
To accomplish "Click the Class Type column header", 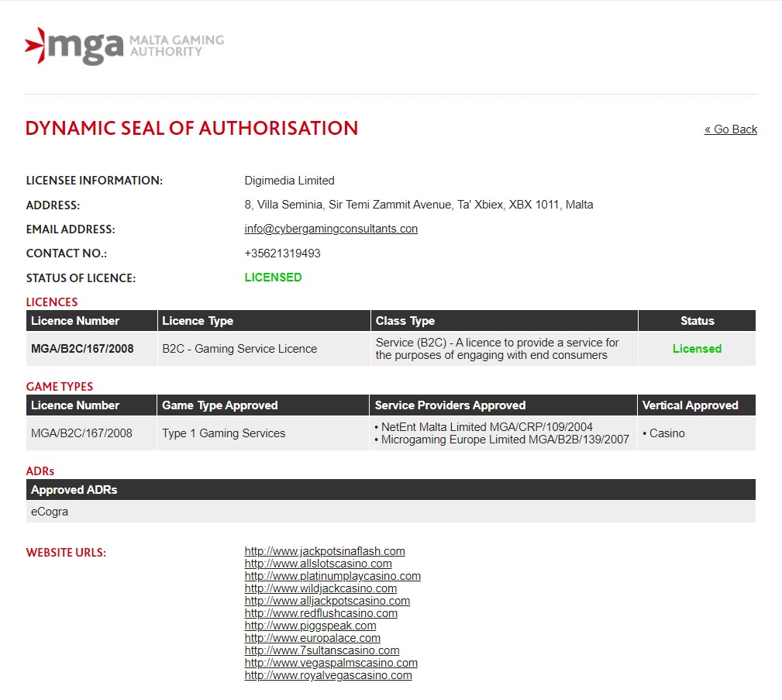I will pos(505,321).
